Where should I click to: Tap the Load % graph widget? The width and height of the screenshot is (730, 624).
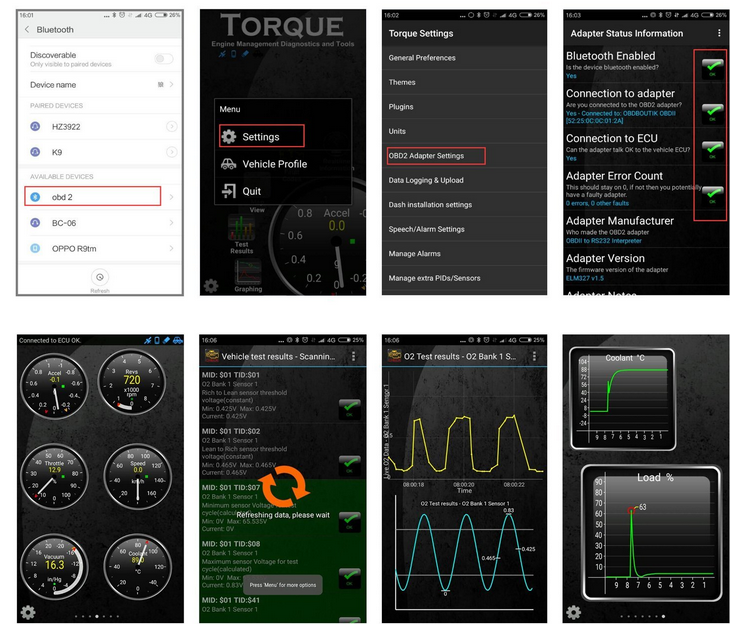point(652,535)
